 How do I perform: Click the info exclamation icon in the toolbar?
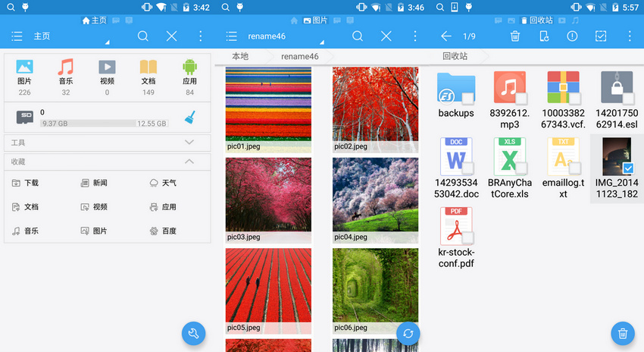click(572, 36)
